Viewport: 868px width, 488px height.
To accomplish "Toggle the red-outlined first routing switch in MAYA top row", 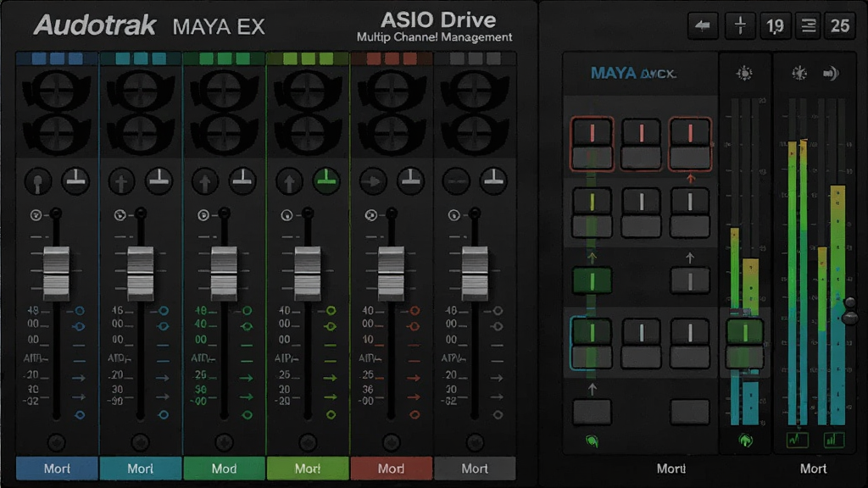I will (x=592, y=143).
